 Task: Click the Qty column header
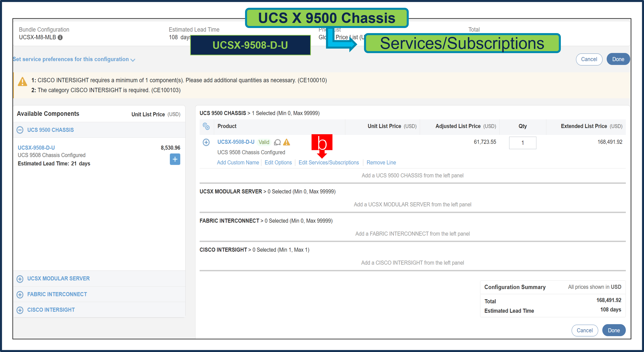tap(523, 126)
